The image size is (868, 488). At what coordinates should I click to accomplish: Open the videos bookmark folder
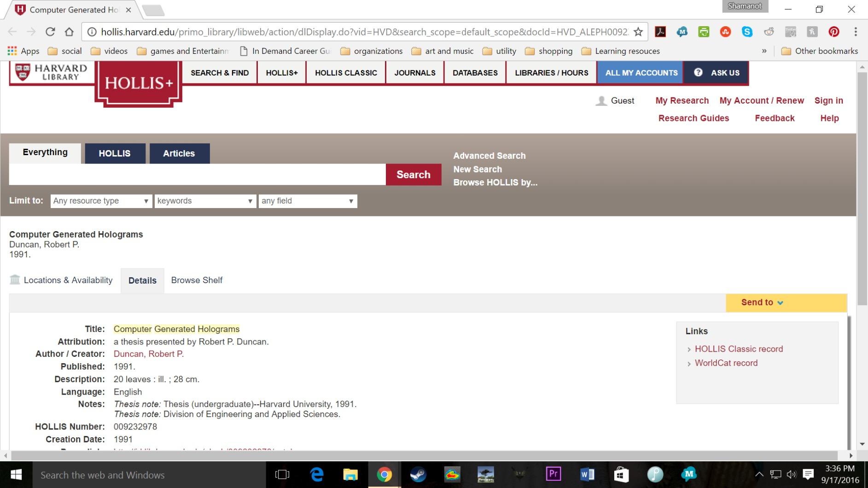(109, 51)
